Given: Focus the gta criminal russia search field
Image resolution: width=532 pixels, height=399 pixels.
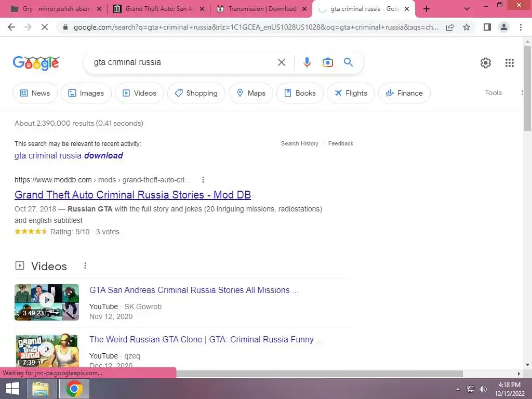Looking at the screenshot, I should click(x=183, y=62).
